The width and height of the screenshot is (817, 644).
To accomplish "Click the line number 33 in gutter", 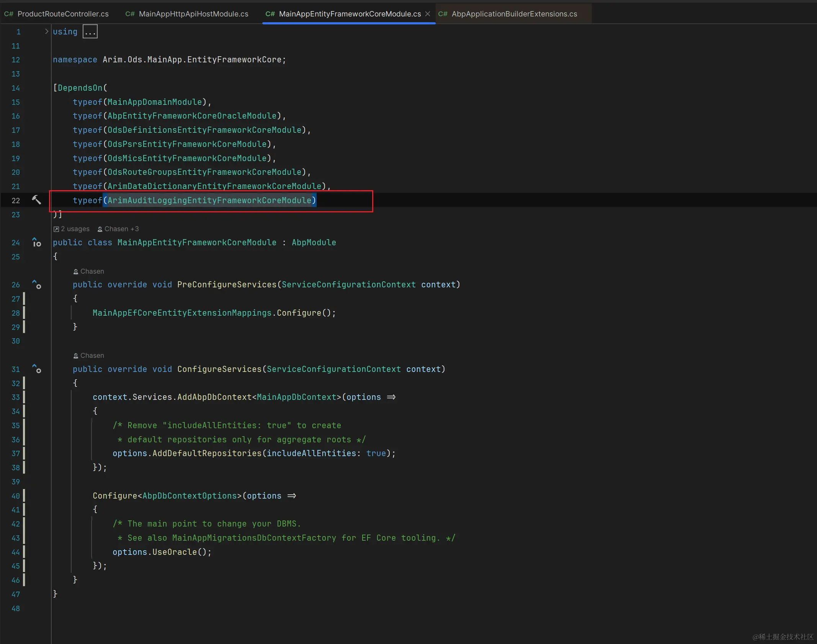I will click(x=15, y=397).
